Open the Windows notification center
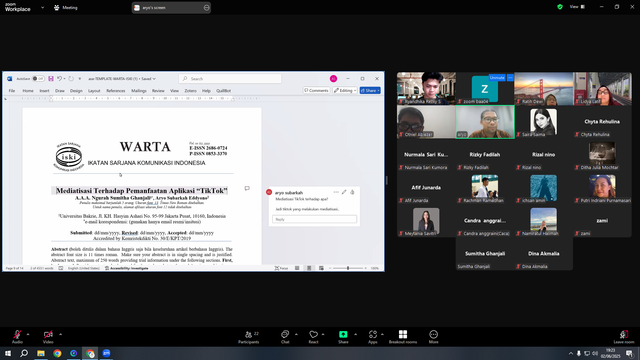Screen dimensions: 640x360 629,353
